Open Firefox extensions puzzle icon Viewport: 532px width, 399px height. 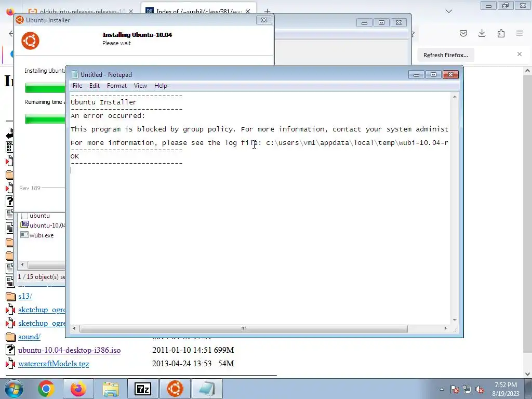click(x=501, y=33)
